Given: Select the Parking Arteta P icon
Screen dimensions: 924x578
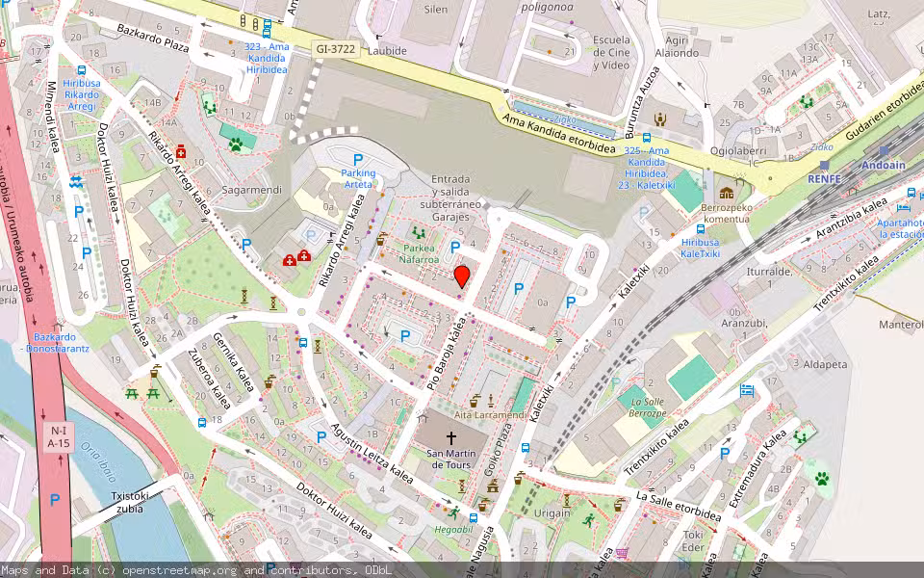Looking at the screenshot, I should click(357, 158).
